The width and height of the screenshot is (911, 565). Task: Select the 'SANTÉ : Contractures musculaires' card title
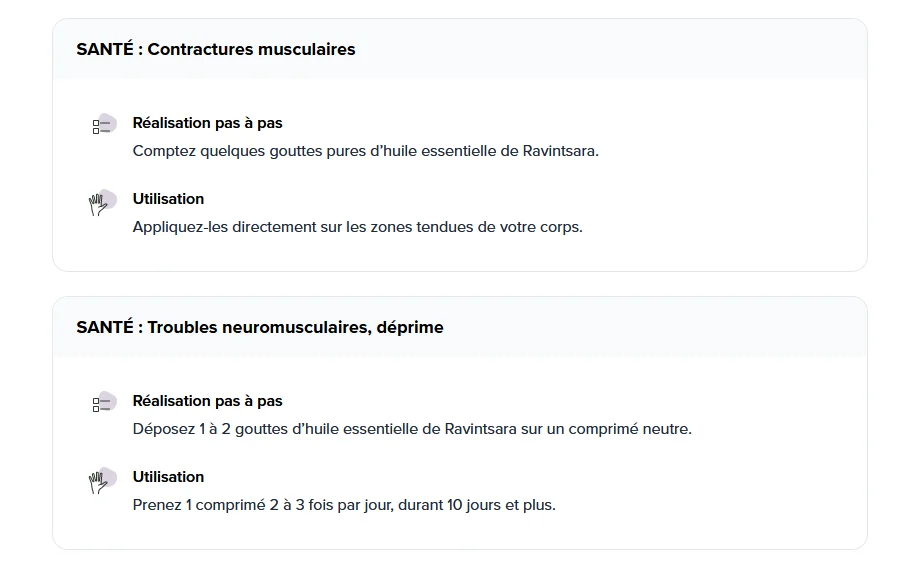[216, 49]
